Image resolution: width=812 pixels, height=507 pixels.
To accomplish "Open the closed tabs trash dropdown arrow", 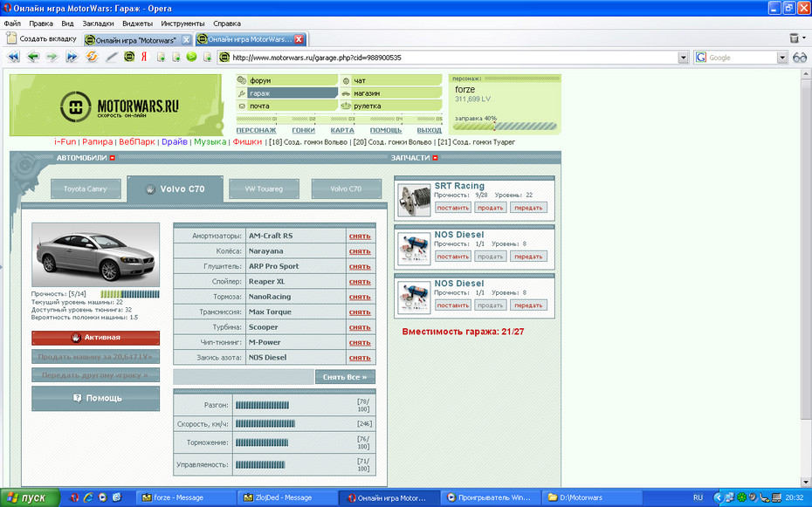I will [804, 38].
